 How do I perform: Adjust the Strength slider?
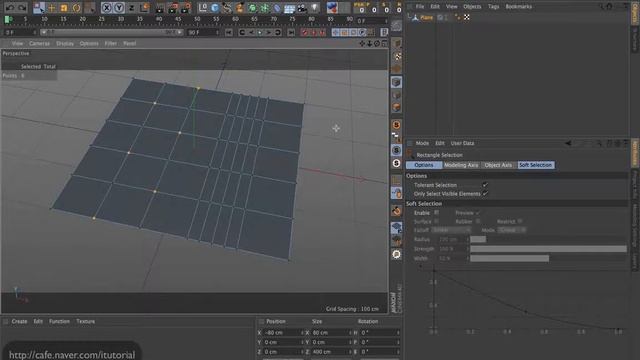(x=548, y=249)
